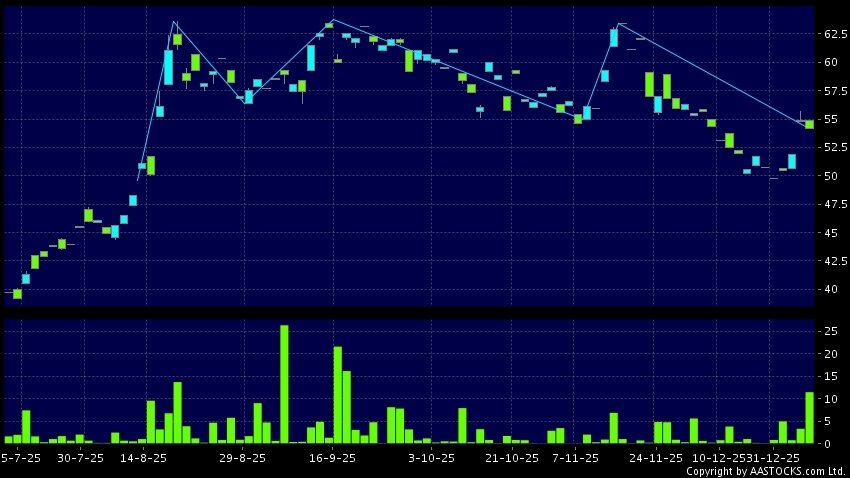Click the 55 price axis label
This screenshot has width=850, height=478.
tap(829, 120)
